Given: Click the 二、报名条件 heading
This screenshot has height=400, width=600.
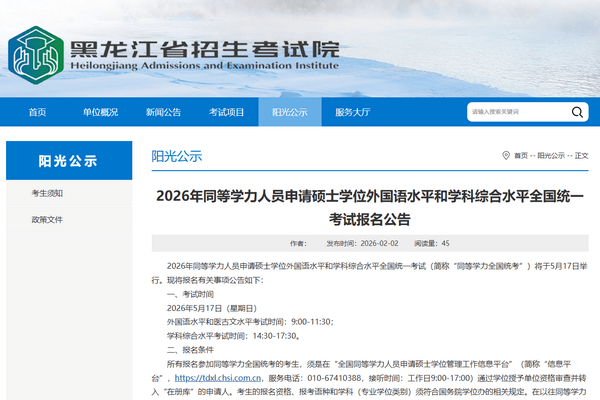Looking at the screenshot, I should [190, 350].
